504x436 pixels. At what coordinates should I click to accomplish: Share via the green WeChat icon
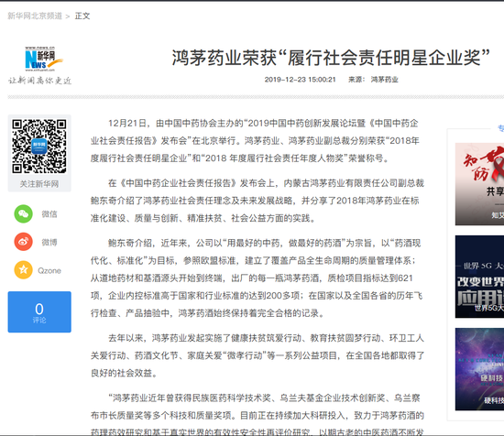(x=23, y=213)
